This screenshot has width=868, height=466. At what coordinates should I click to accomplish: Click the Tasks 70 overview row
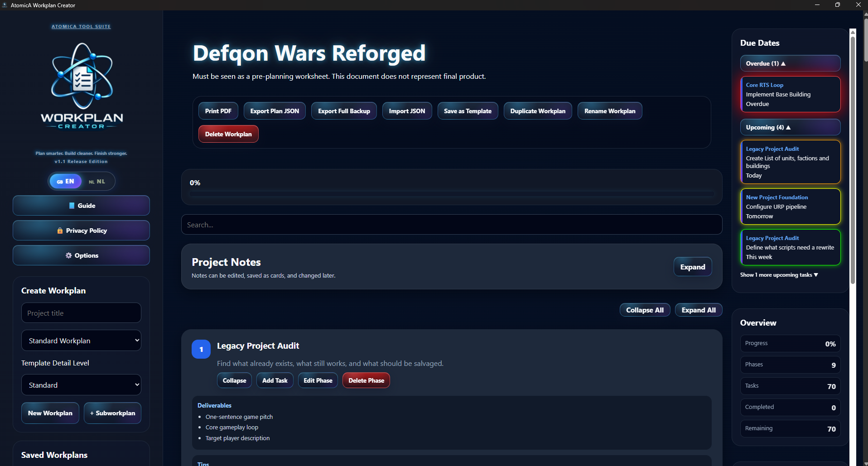coord(790,386)
